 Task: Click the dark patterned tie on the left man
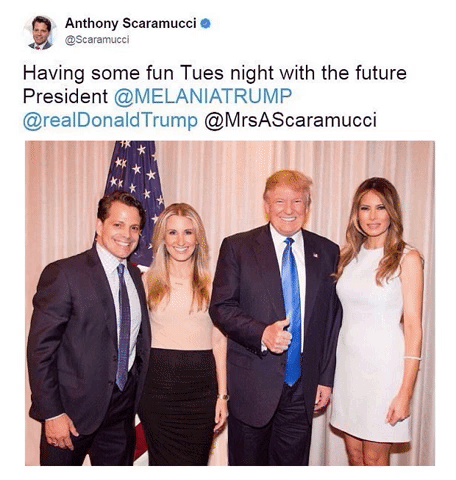pos(123,327)
